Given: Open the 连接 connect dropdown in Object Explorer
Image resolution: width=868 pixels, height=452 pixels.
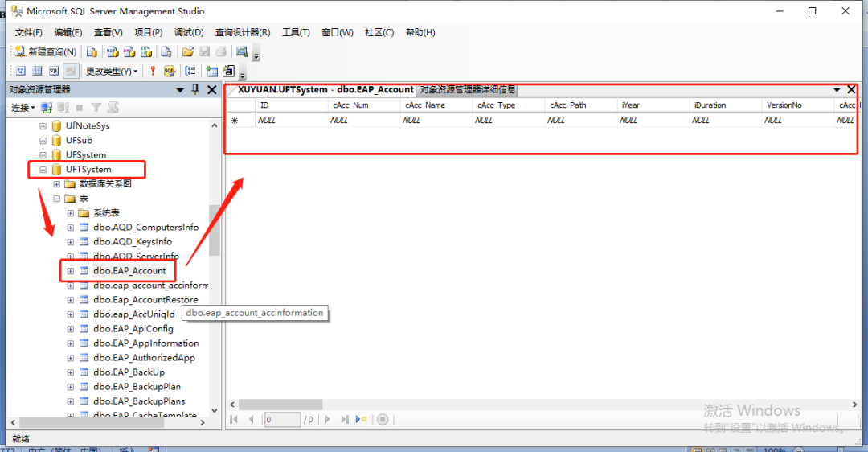Looking at the screenshot, I should (23, 108).
